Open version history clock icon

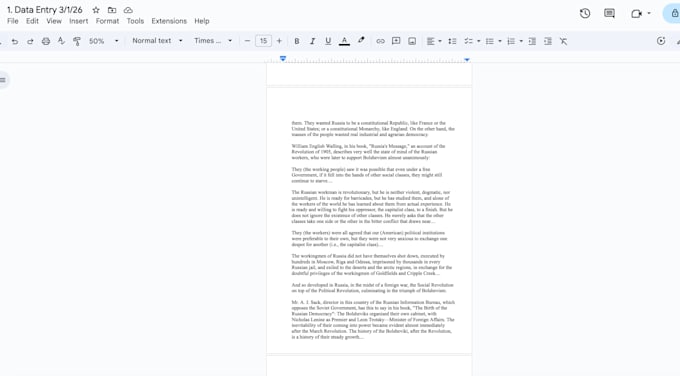tap(585, 13)
